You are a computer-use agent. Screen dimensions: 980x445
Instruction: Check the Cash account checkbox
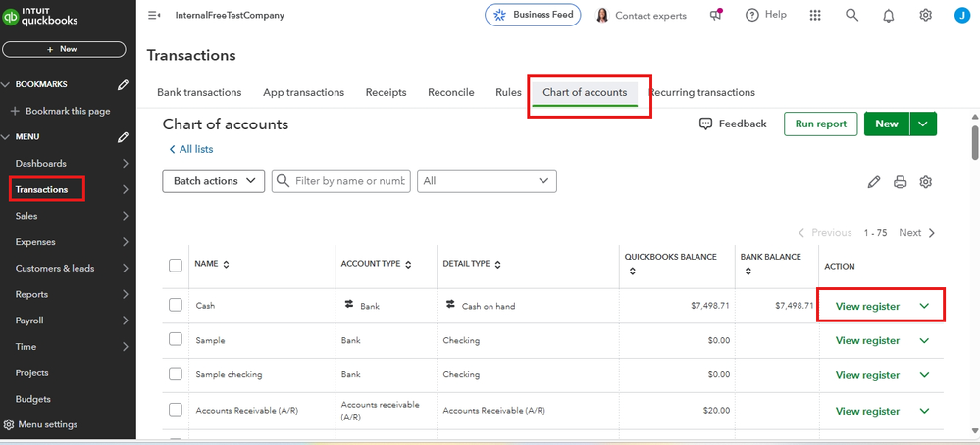(176, 306)
